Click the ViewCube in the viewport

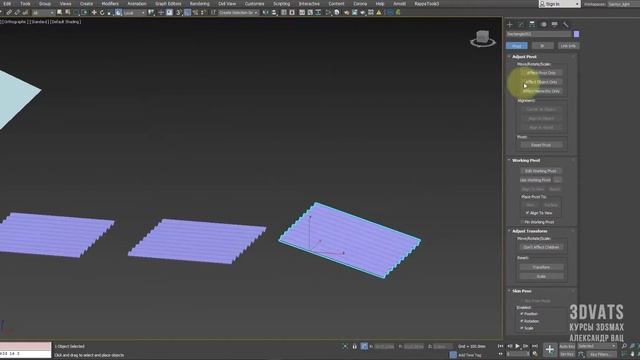483,38
